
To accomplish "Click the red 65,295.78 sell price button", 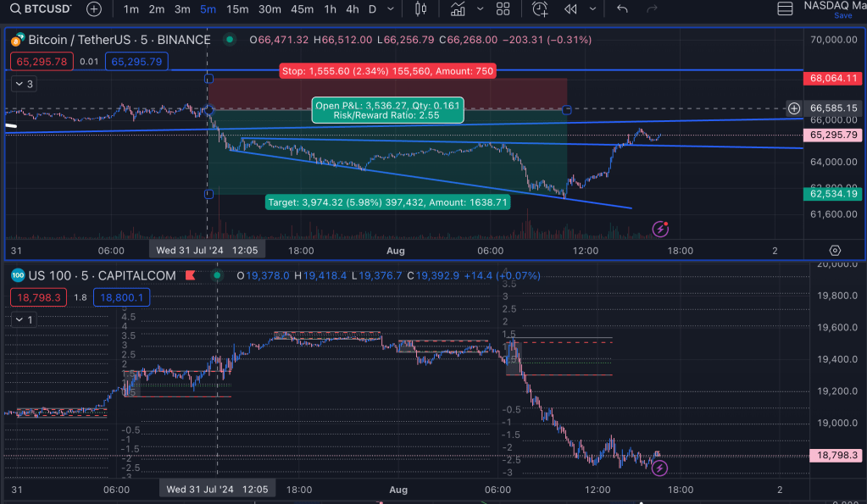I will tap(42, 61).
